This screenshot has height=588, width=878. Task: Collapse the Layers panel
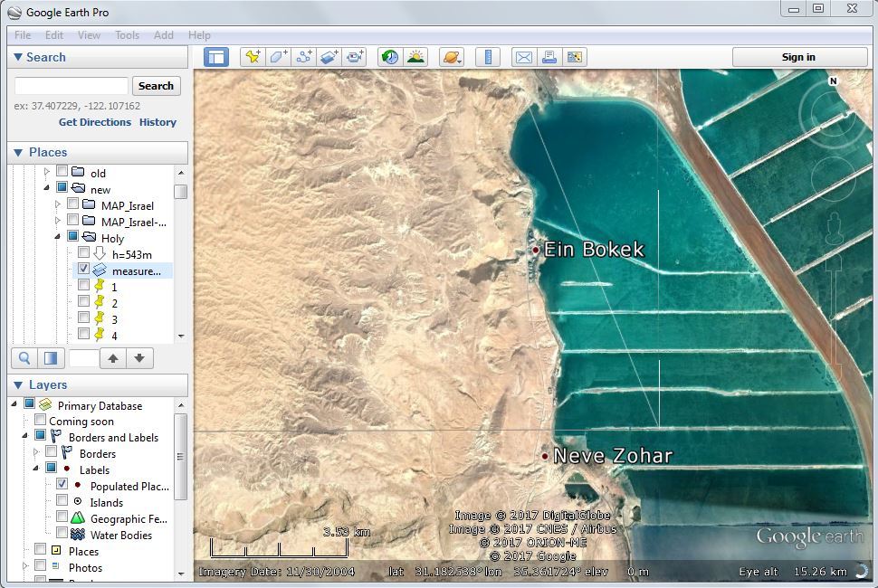pyautogui.click(x=18, y=384)
